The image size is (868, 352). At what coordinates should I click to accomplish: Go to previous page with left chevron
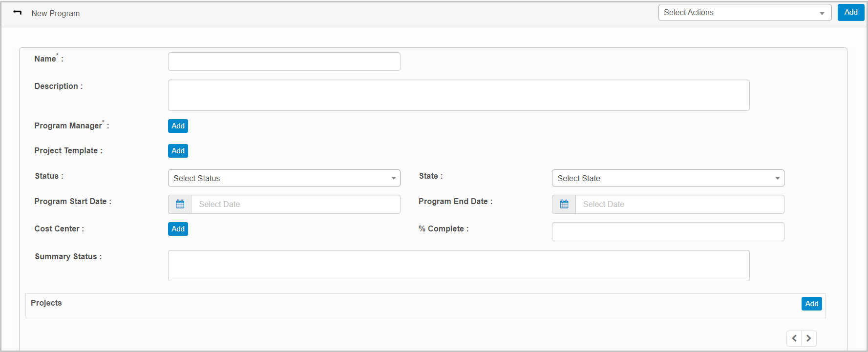(x=794, y=338)
